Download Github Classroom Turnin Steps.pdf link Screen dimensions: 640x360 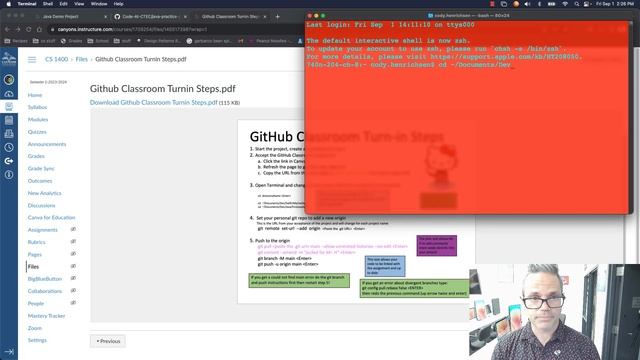pyautogui.click(x=154, y=102)
